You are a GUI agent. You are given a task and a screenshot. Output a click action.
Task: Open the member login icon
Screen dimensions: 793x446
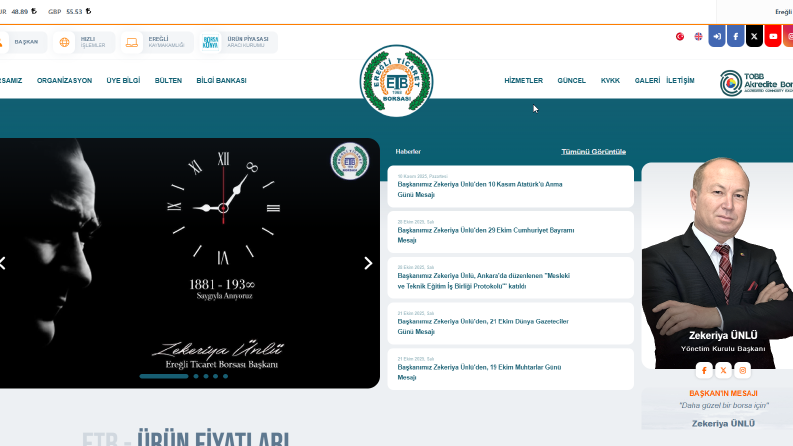(x=717, y=36)
